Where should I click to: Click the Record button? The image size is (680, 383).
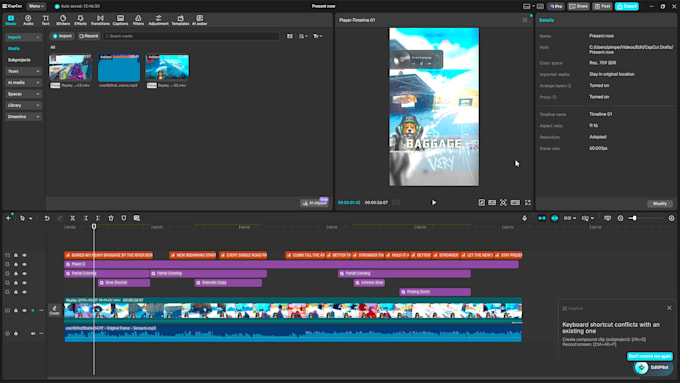88,36
